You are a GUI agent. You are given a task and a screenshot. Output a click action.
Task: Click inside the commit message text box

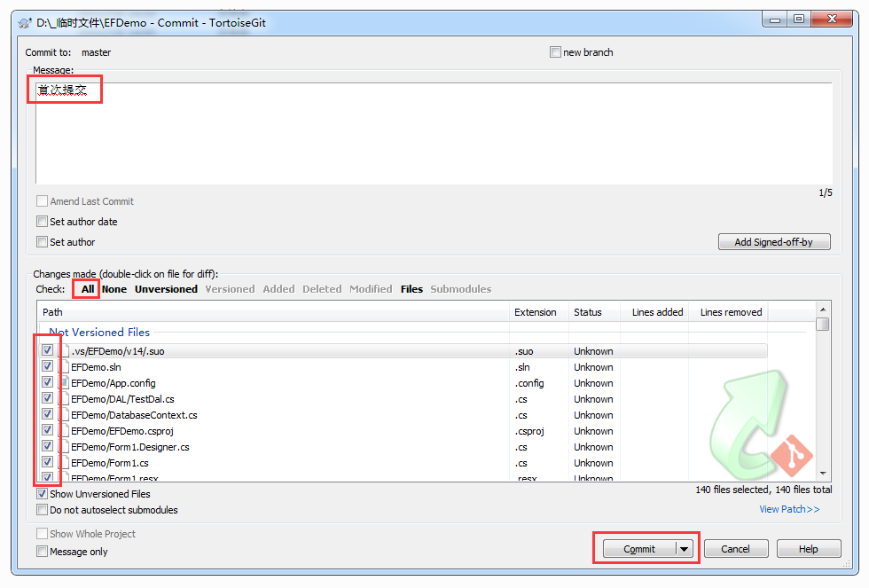(434, 134)
